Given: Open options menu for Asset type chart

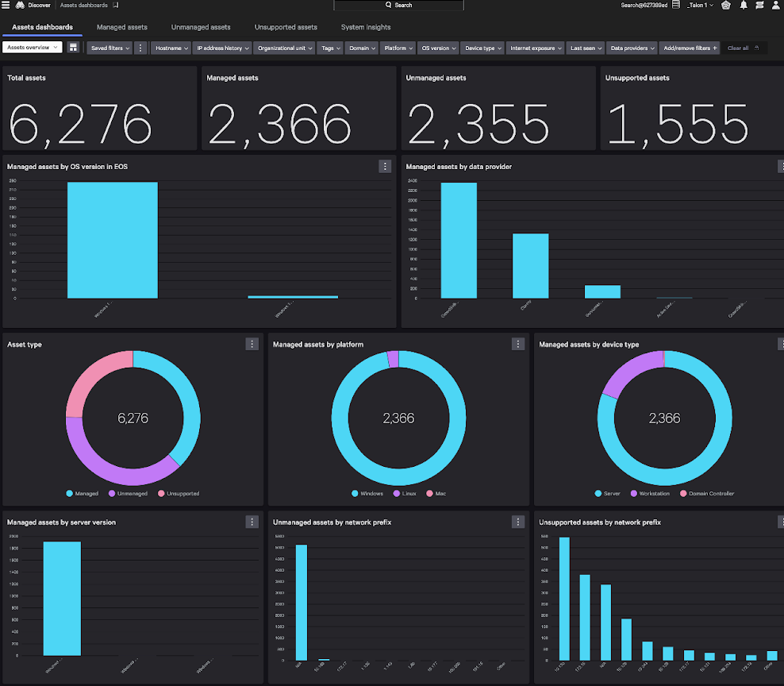Looking at the screenshot, I should click(252, 344).
